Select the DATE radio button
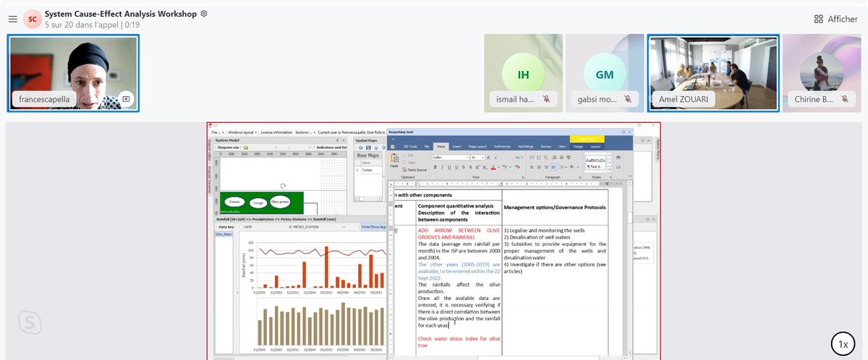 tap(243, 226)
